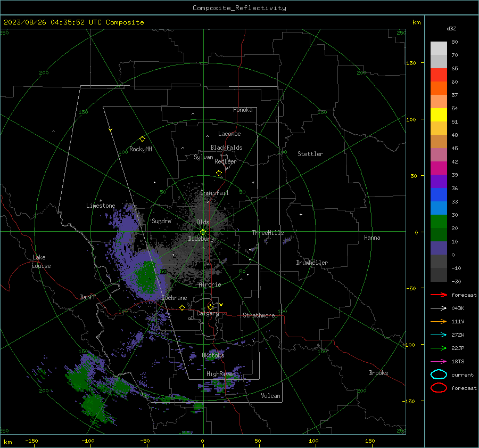Click the green storm cell west of Cochrane
The width and height of the screenshot is (479, 448).
[147, 277]
